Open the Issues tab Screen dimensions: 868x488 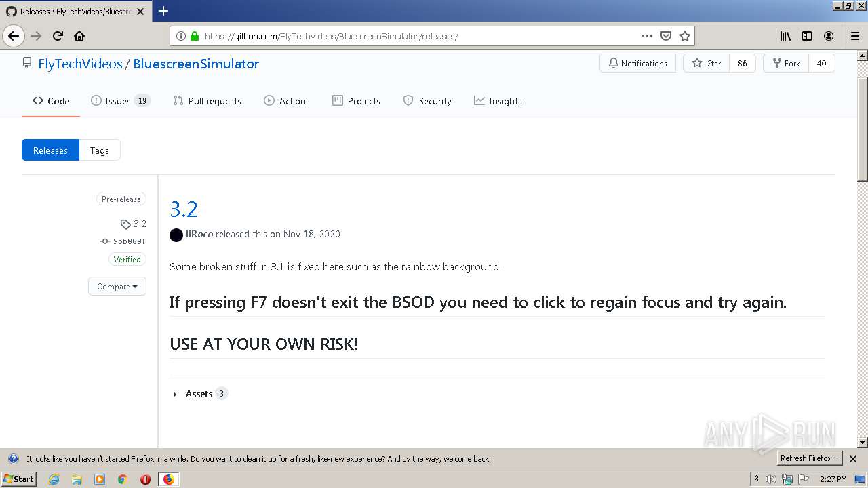tap(120, 101)
